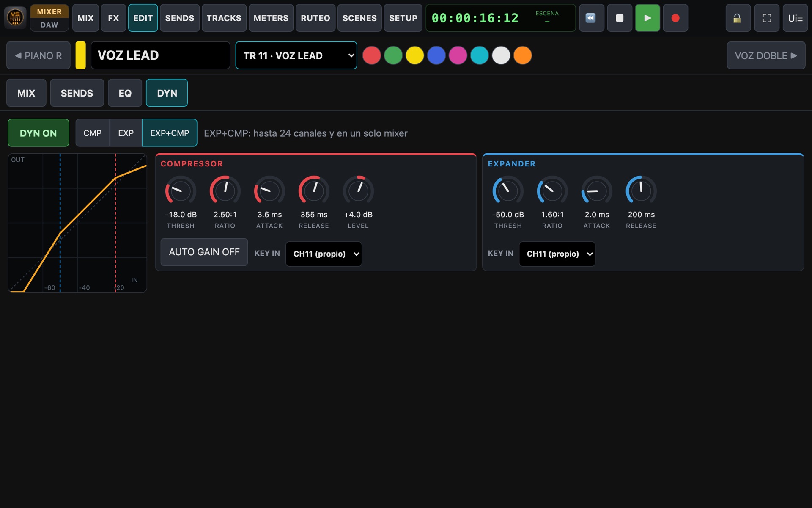Viewport: 812px width, 508px height.
Task: Open the top SENDS tab
Action: tap(180, 18)
